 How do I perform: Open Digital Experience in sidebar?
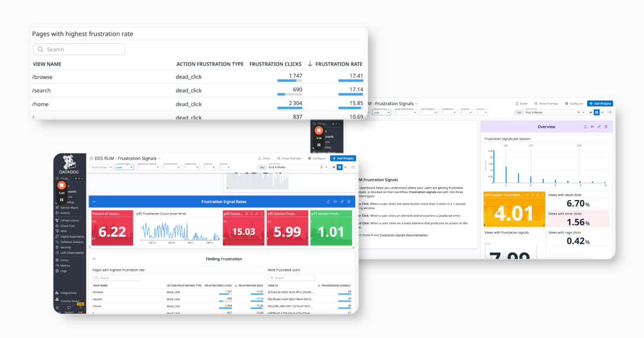point(69,237)
